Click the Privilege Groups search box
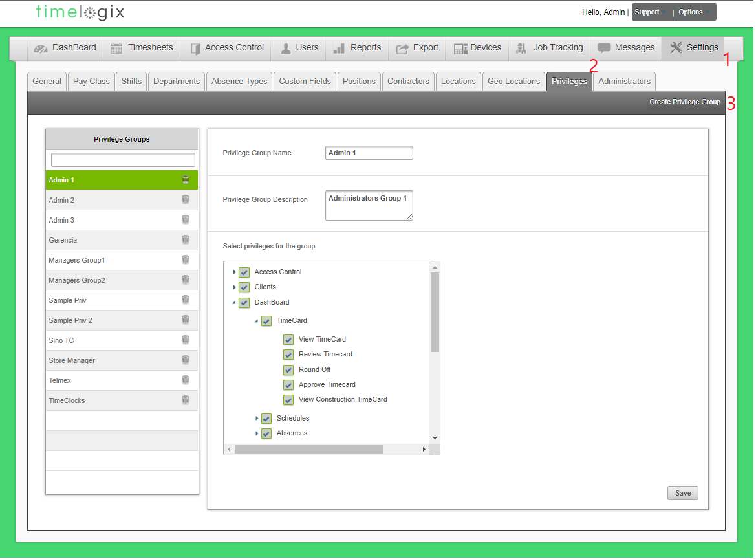The height and width of the screenshot is (559, 756). tap(123, 160)
